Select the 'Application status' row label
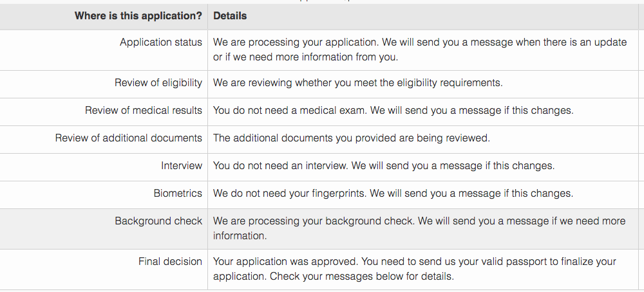This screenshot has height=292, width=644. tap(161, 42)
